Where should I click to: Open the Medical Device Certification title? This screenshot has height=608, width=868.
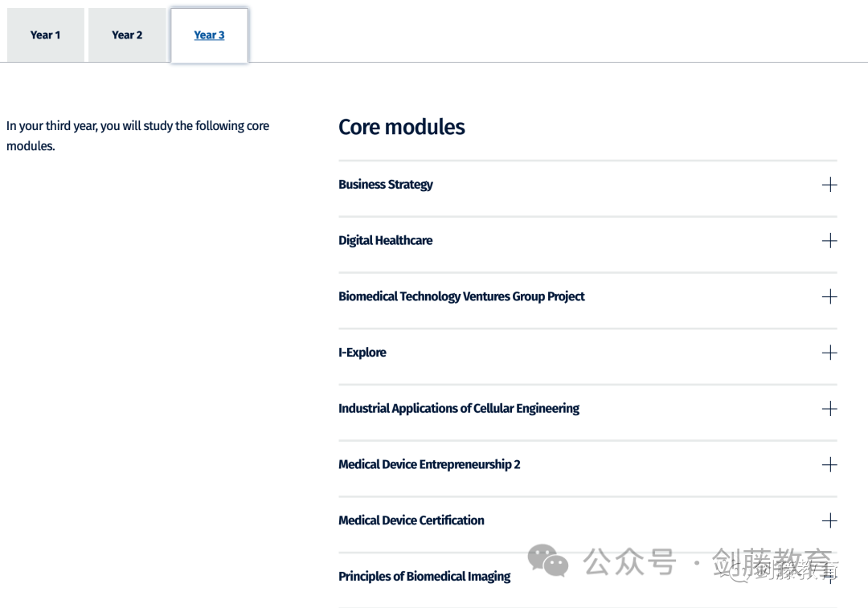(x=411, y=520)
